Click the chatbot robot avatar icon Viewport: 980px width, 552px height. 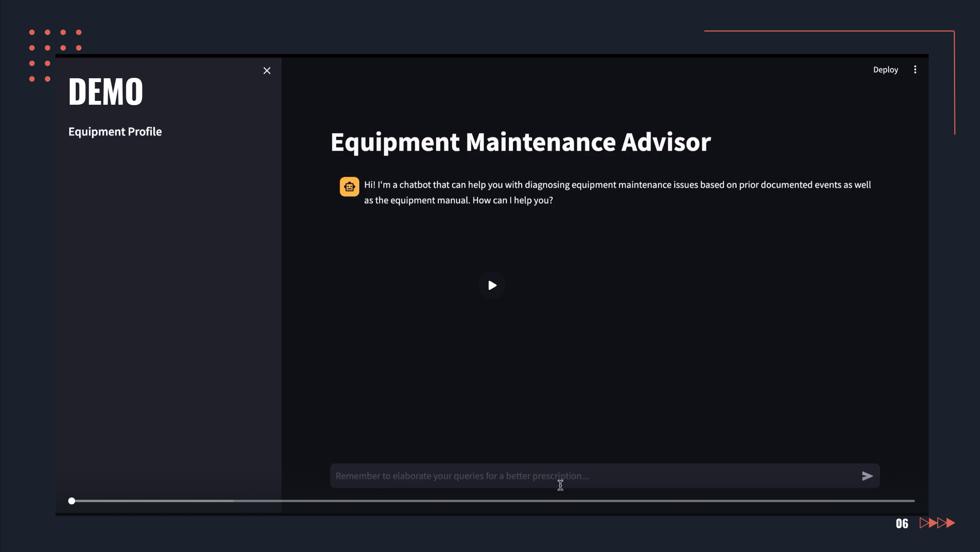pyautogui.click(x=349, y=187)
